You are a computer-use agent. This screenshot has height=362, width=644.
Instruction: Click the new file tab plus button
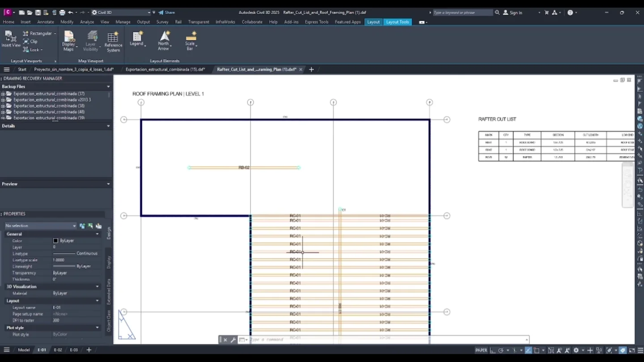[x=311, y=69]
